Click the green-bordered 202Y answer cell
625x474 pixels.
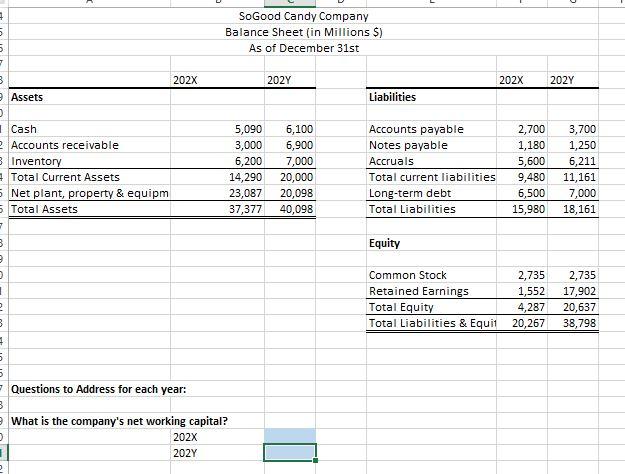tap(290, 452)
